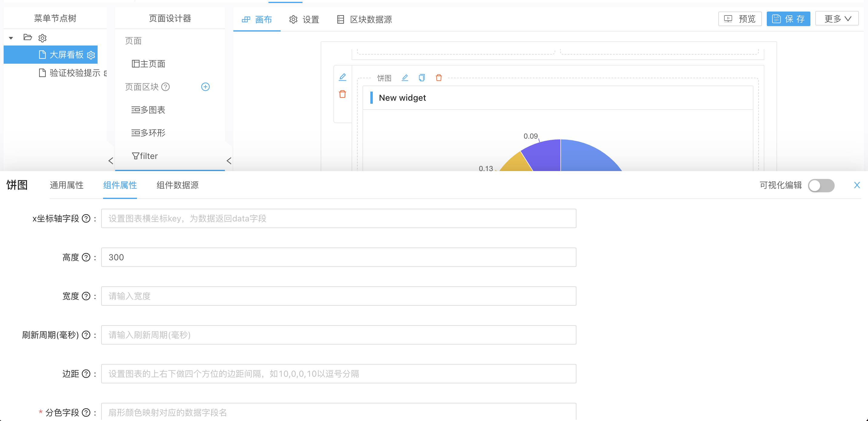Click the 宽度 input field
Image resolution: width=868 pixels, height=421 pixels.
click(338, 296)
